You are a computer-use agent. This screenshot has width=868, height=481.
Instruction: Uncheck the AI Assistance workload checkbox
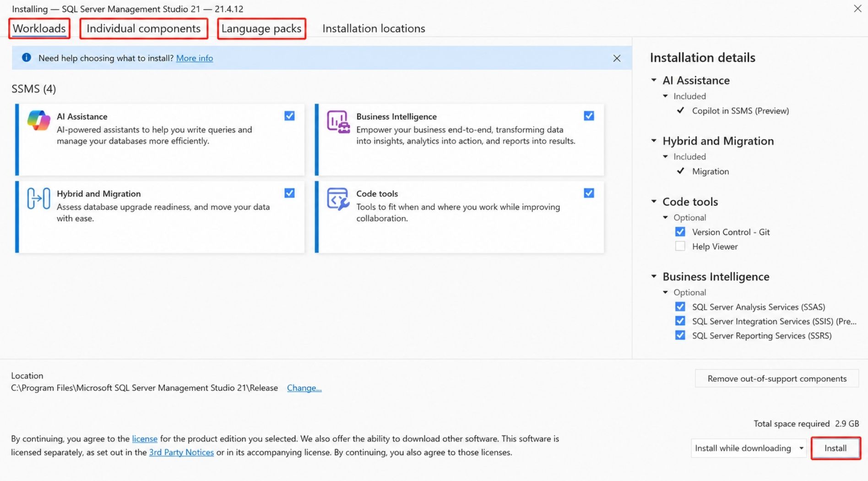(289, 116)
